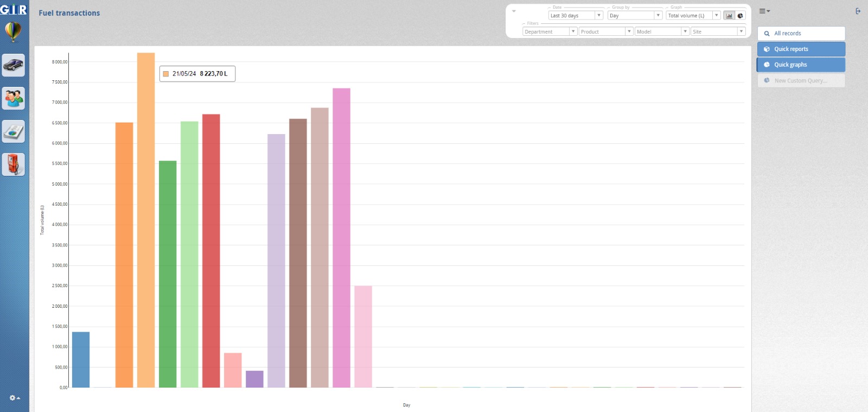Select the Quick reports menu item
Screen dimensions: 868x412
point(801,49)
